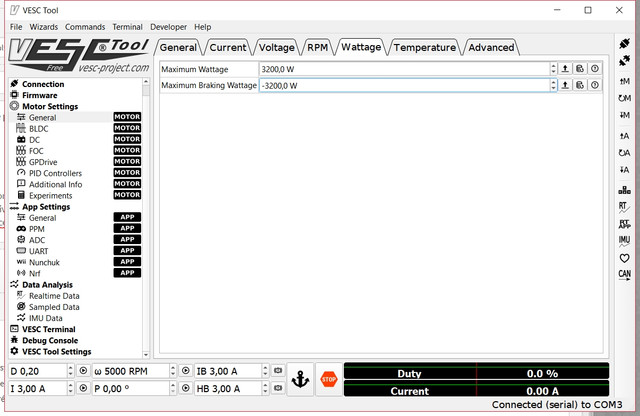Run current I 3,00 A play button
Viewport: 640px width, 416px height.
(83, 388)
